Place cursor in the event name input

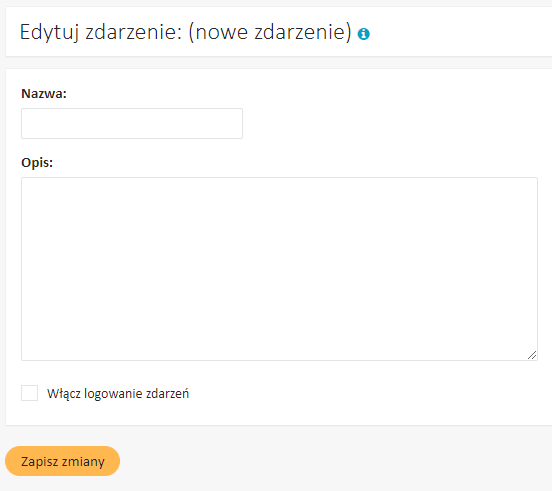132,124
